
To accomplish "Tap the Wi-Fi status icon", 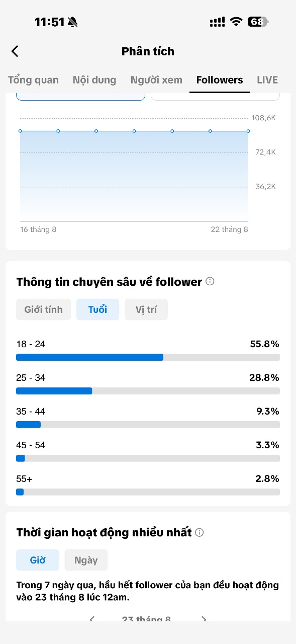I will [236, 22].
